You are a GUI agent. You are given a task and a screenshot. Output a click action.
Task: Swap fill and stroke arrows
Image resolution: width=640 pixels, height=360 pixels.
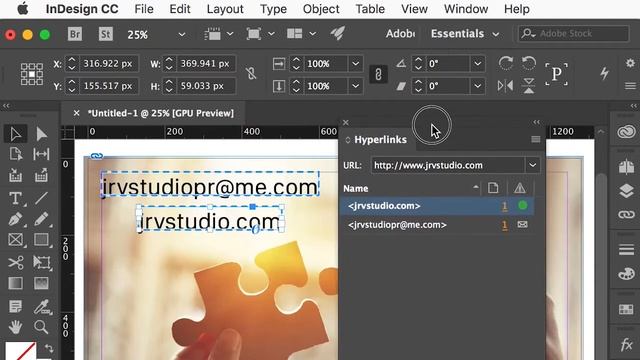(x=49, y=348)
